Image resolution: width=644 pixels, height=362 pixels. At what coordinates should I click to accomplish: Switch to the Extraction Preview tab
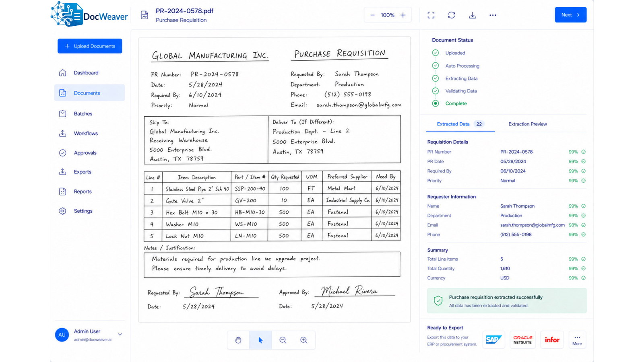(528, 124)
